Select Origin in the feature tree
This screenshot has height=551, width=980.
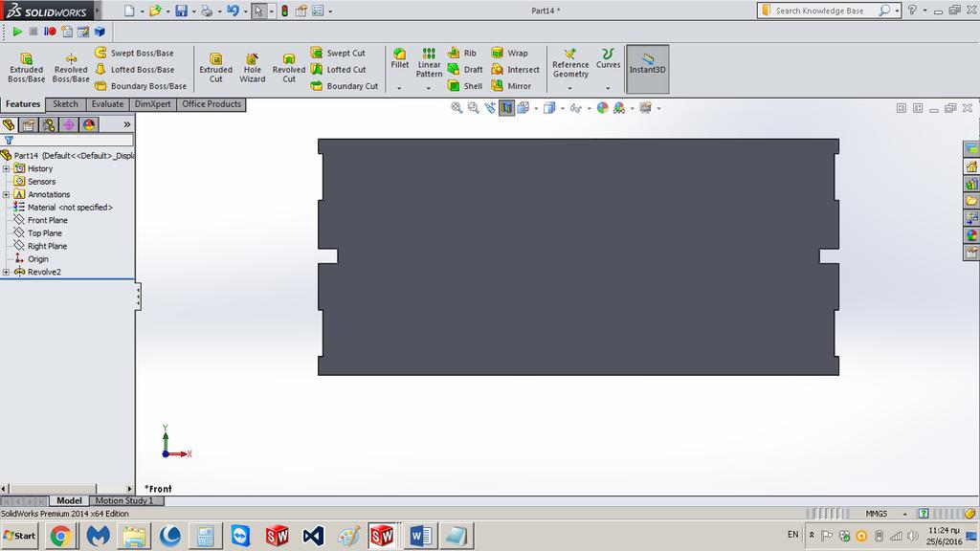32,258
